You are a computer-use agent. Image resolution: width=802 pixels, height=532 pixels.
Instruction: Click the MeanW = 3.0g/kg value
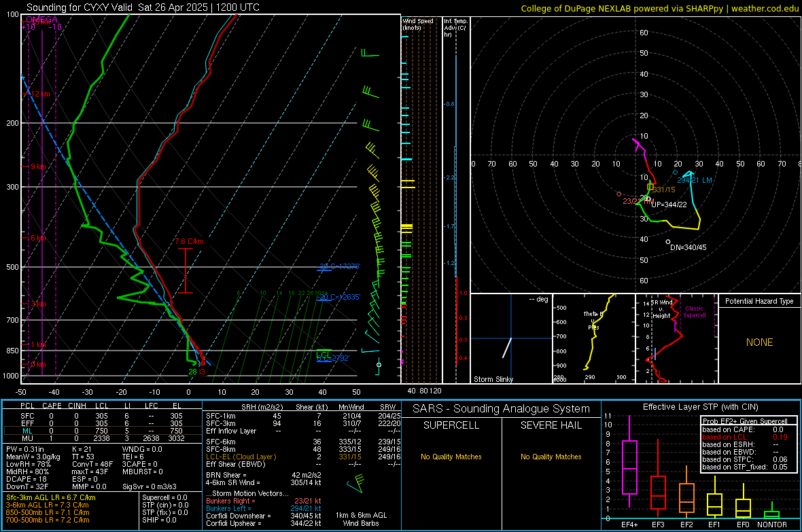pyautogui.click(x=33, y=457)
